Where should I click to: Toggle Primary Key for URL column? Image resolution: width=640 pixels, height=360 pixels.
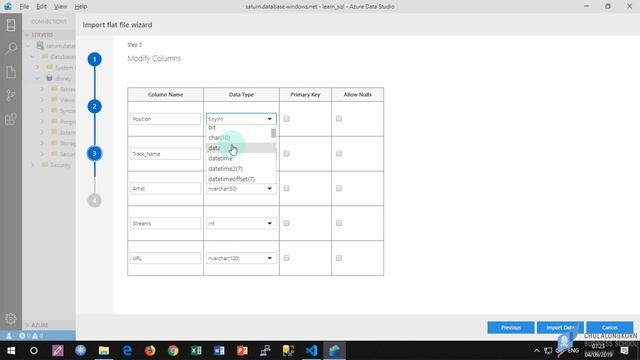(x=287, y=258)
